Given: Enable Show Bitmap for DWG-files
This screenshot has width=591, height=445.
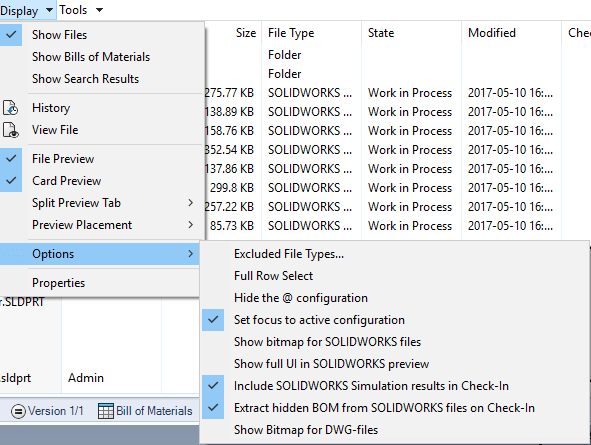Looking at the screenshot, I should (x=306, y=430).
